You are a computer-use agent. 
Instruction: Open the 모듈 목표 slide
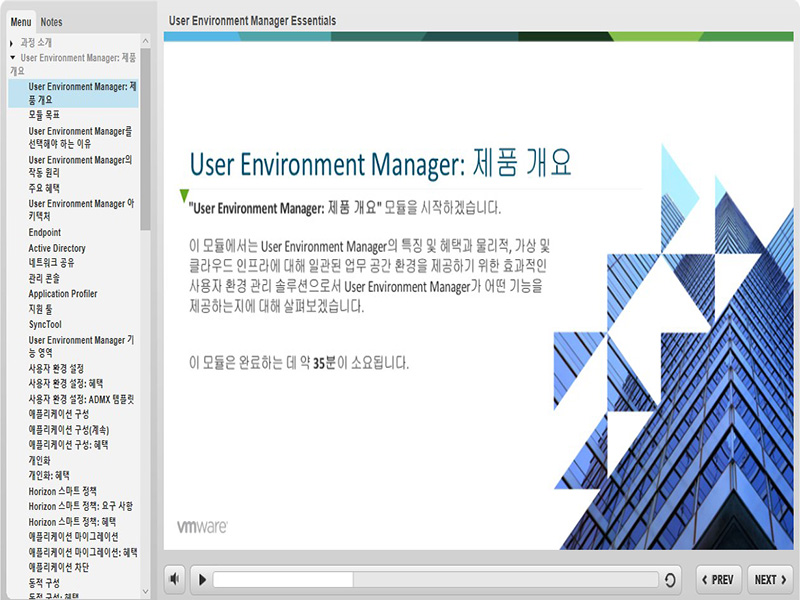click(x=44, y=115)
